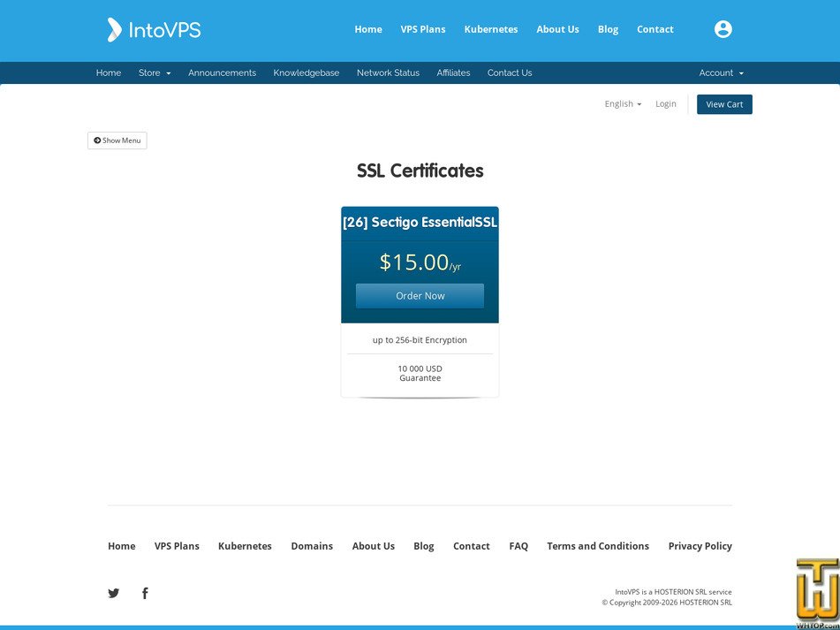Open the footer Home link
This screenshot has width=840, height=630.
point(122,546)
